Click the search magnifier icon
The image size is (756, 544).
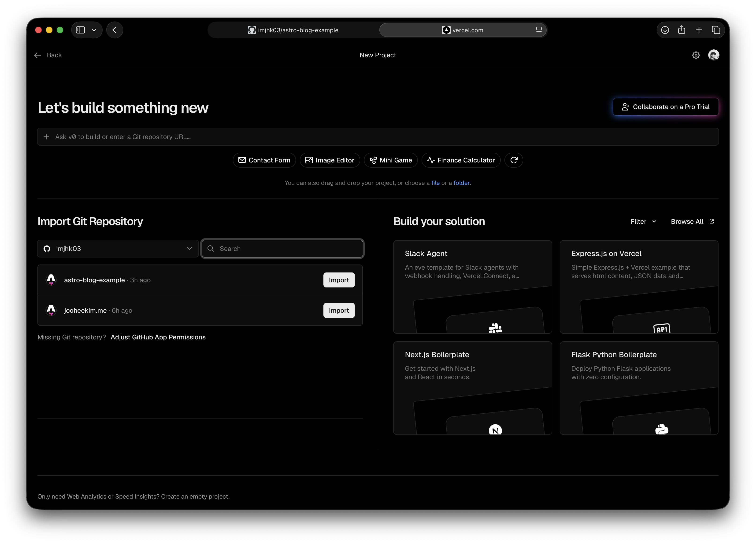(x=211, y=249)
